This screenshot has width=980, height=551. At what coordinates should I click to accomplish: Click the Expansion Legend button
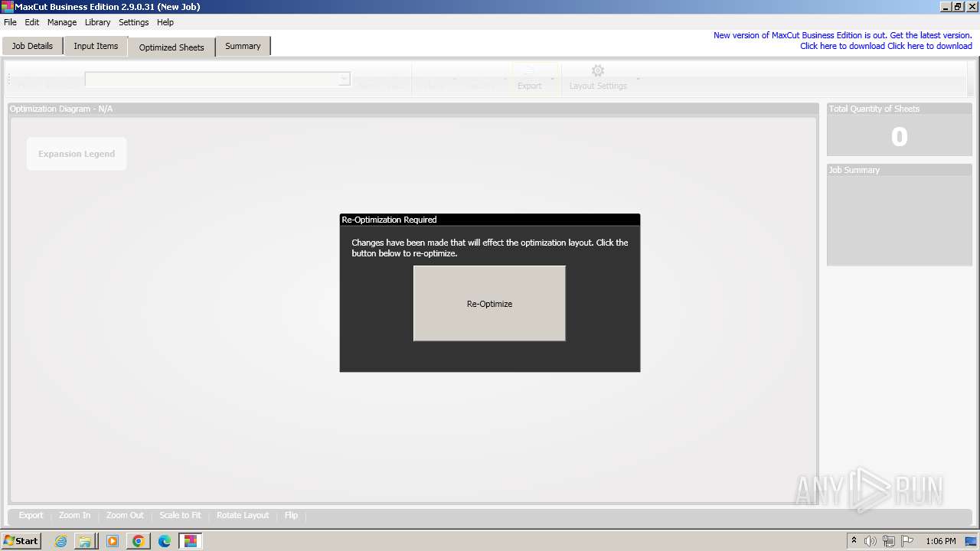(x=77, y=154)
